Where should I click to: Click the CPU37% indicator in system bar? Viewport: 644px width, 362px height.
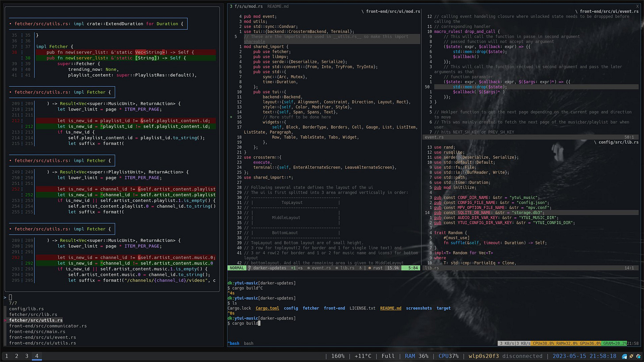click(448, 356)
